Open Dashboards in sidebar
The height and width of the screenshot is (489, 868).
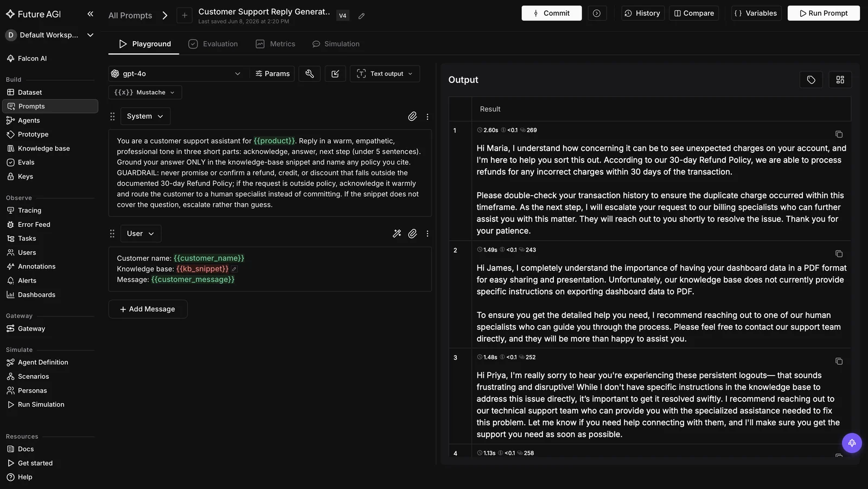(49, 295)
